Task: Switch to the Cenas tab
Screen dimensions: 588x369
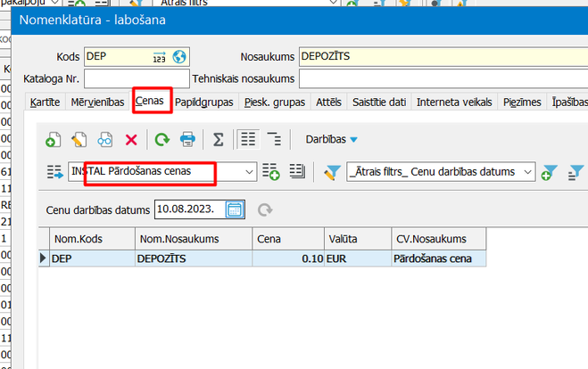Action: pyautogui.click(x=150, y=101)
